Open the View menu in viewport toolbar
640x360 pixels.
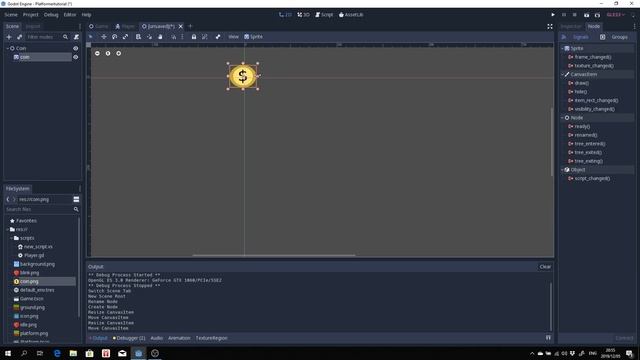click(x=233, y=37)
